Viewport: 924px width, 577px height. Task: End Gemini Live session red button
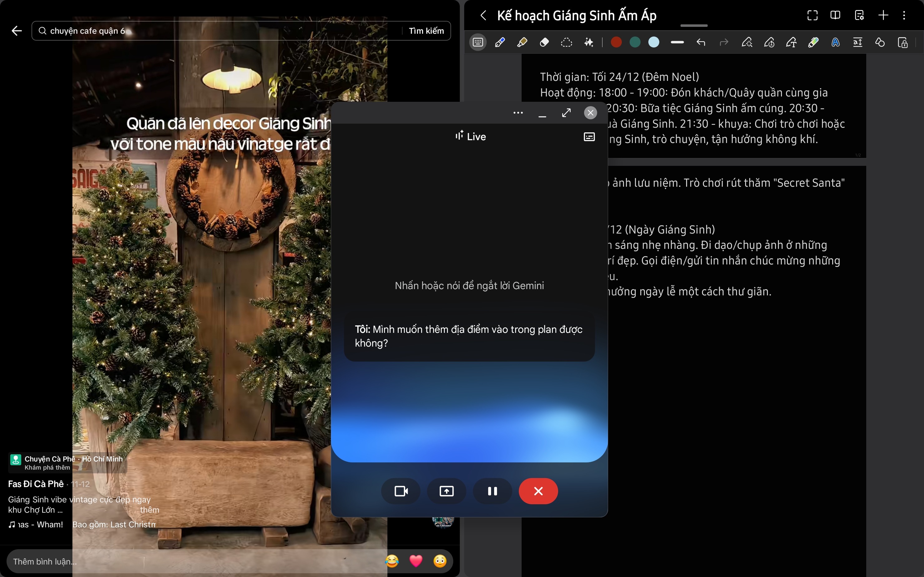click(538, 491)
